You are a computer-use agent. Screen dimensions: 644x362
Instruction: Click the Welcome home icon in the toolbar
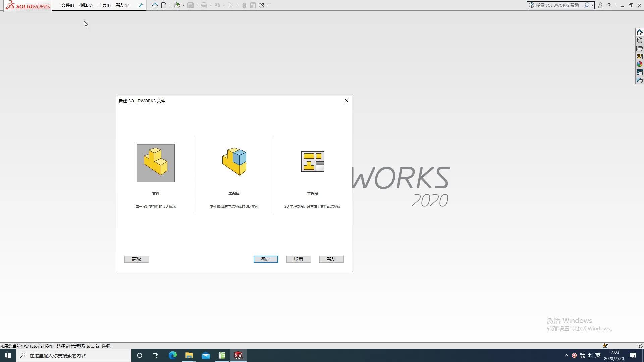pos(155,5)
